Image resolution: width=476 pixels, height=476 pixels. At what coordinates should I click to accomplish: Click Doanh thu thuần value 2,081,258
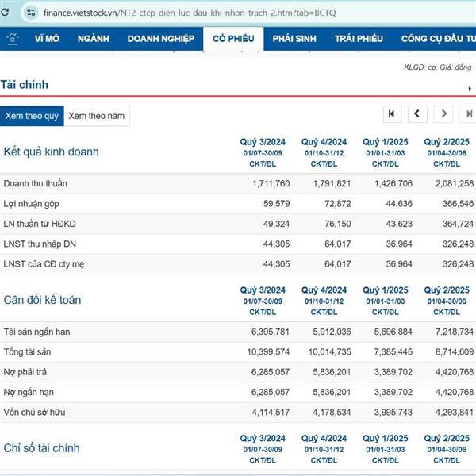455,183
